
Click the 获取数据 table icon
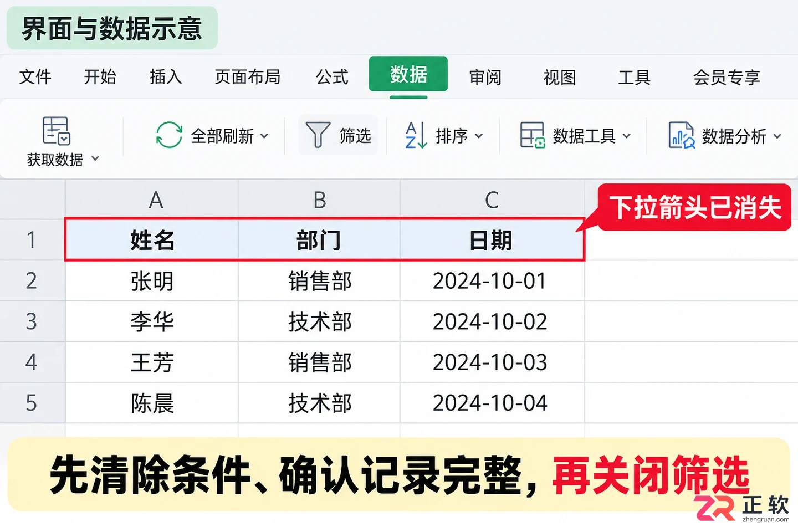coord(56,131)
